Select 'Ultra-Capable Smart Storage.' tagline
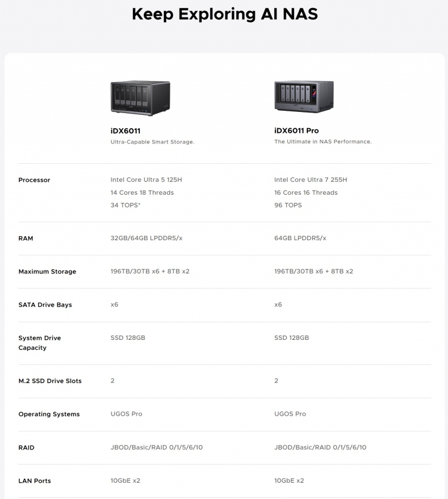 (152, 142)
